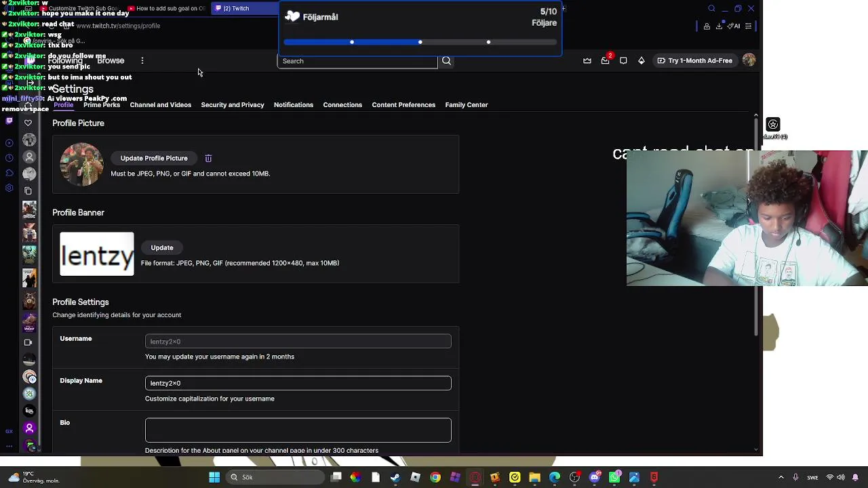Open the Windows Start menu
The height and width of the screenshot is (488, 868).
(x=214, y=477)
